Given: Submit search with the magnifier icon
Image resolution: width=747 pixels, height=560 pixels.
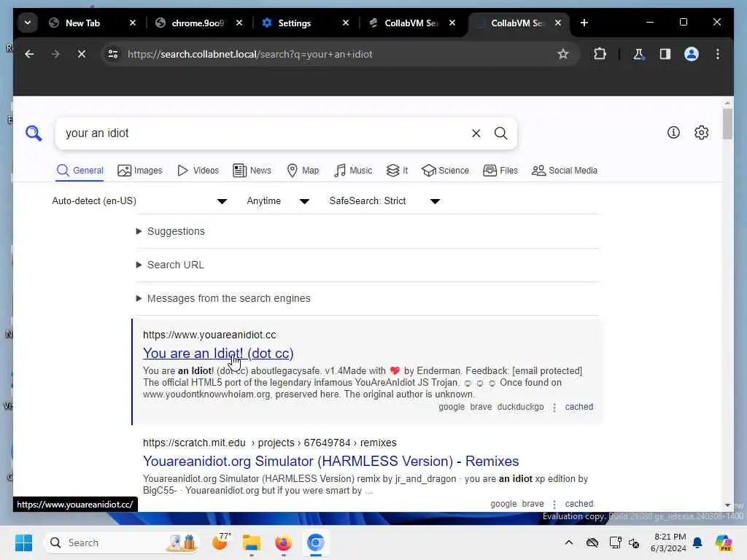Looking at the screenshot, I should tap(500, 133).
